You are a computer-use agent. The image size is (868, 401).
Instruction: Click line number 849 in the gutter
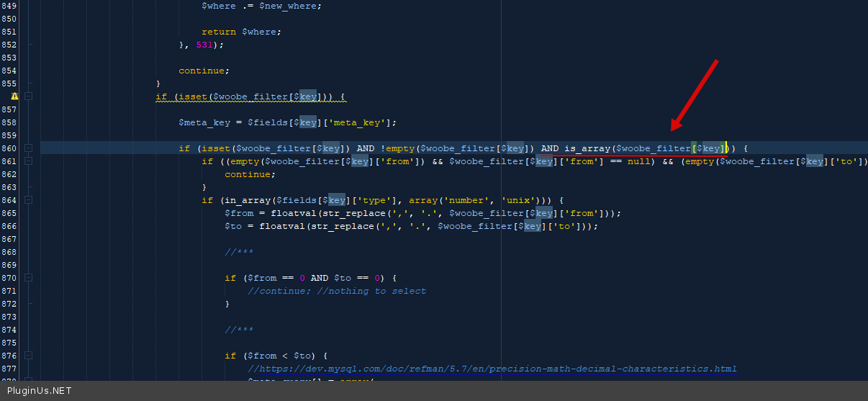click(9, 6)
